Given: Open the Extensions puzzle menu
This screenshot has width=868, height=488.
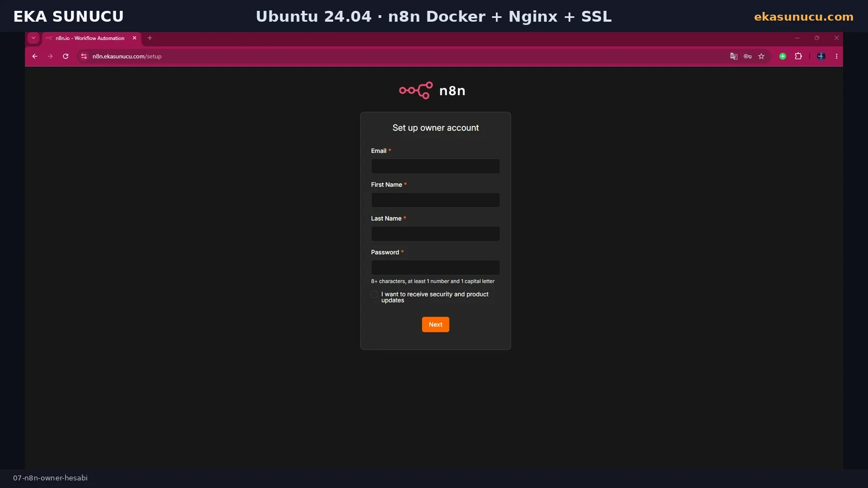Looking at the screenshot, I should tap(798, 56).
